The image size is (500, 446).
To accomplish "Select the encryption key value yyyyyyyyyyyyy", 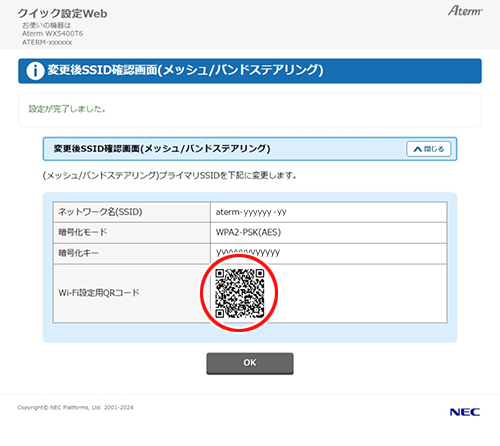I will (x=248, y=253).
